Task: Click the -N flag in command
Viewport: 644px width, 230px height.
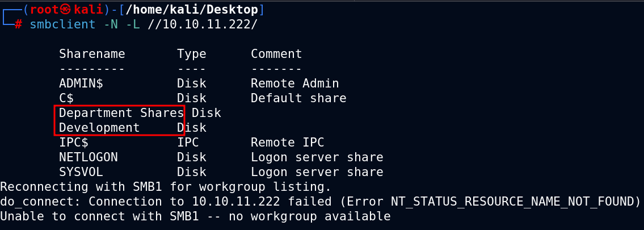Action: click(x=110, y=24)
